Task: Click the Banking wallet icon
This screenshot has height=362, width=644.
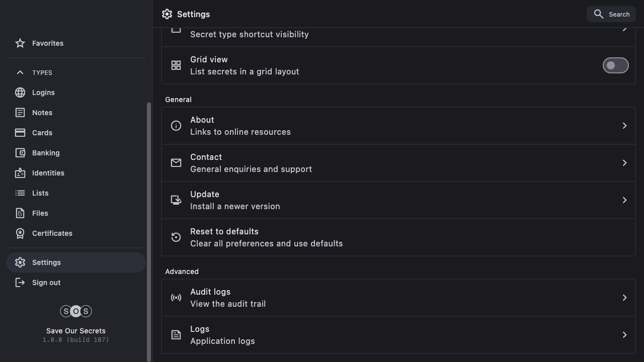Action: pyautogui.click(x=20, y=153)
